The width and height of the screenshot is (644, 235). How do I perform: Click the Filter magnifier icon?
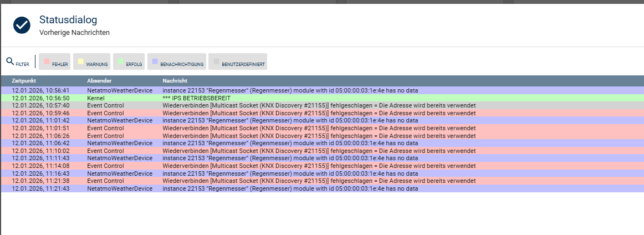(10, 62)
